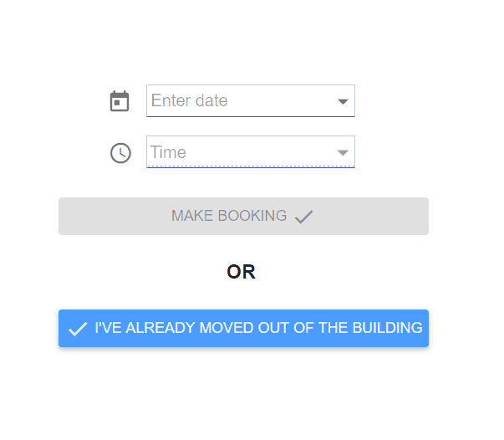Expand the Time dropdown arrow
The width and height of the screenshot is (504, 440).
[x=343, y=152]
